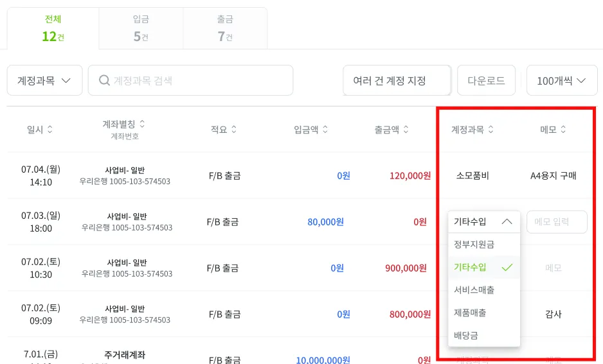
Task: Open the 계정과목 filter dropdown
Action: [44, 80]
